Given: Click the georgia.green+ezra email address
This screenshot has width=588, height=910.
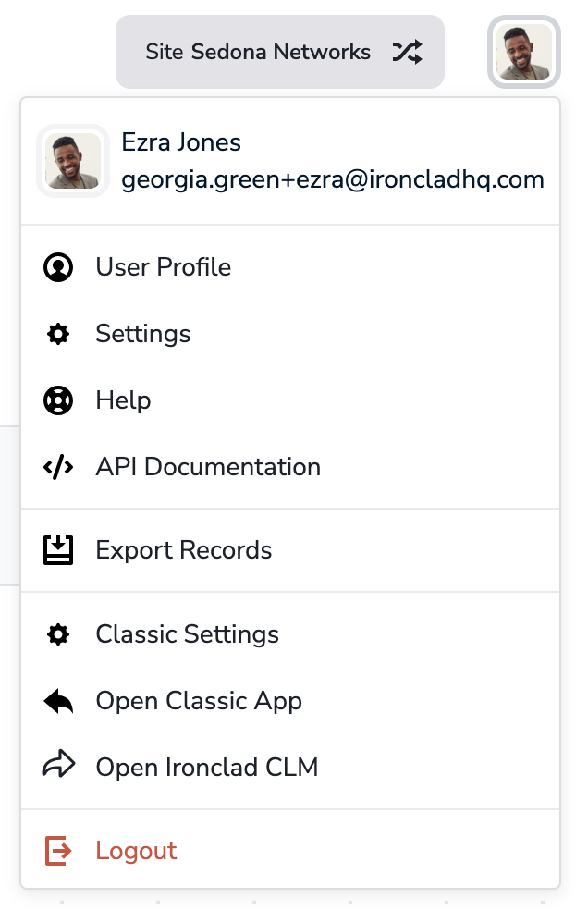Looking at the screenshot, I should [333, 180].
